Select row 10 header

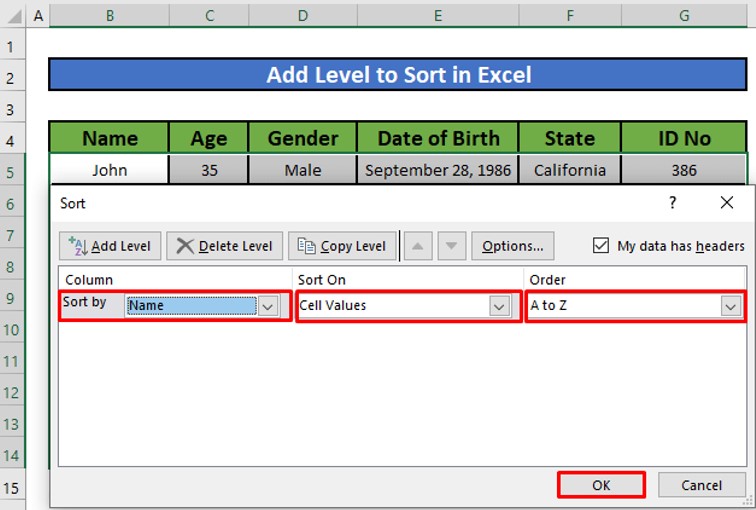coord(11,330)
